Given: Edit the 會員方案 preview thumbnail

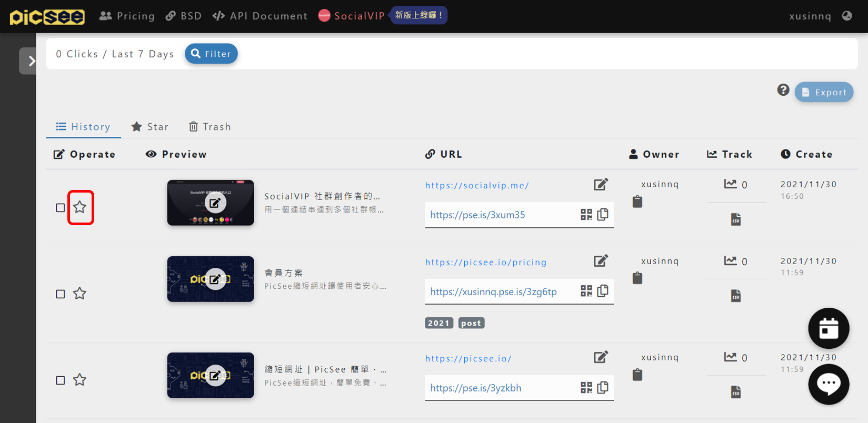Looking at the screenshot, I should click(215, 279).
